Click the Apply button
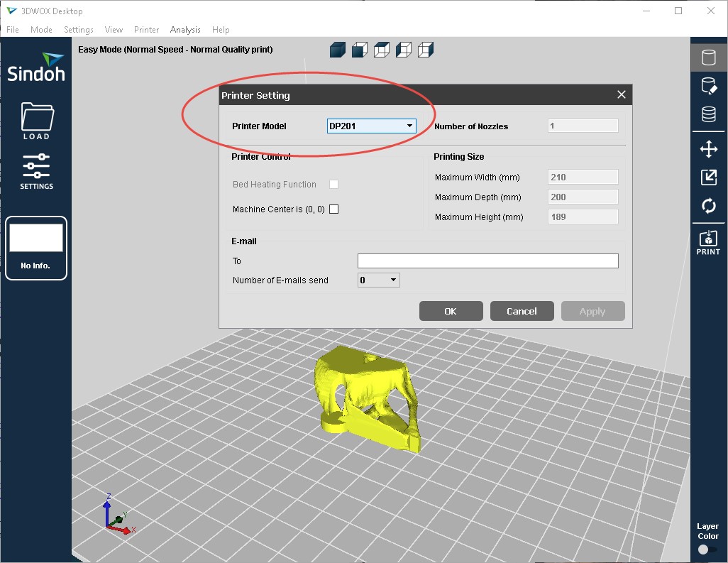Viewport: 728px width, 563px height. point(593,311)
